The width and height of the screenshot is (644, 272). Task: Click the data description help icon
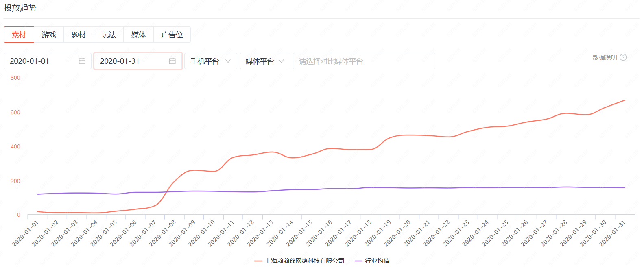623,57
